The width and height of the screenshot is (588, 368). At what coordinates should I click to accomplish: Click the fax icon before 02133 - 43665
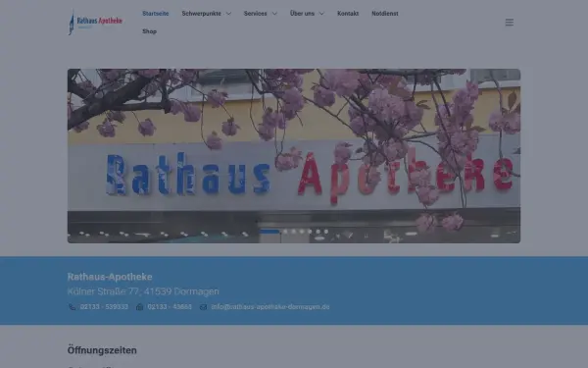point(139,307)
